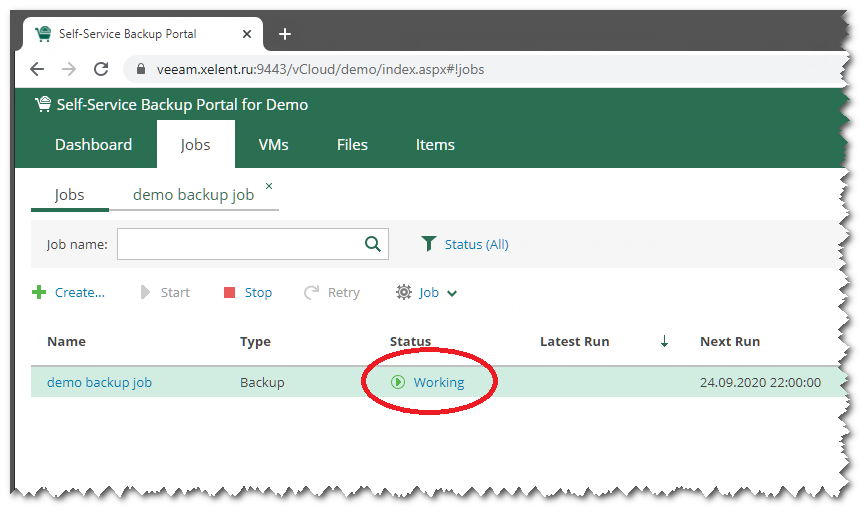This screenshot has height=514, width=867.
Task: Click the Working status play icon
Action: tap(398, 382)
